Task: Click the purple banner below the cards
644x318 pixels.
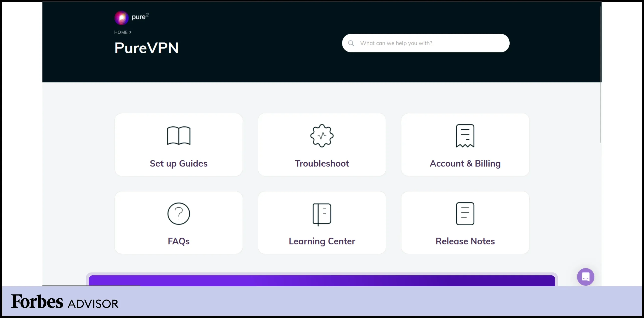Action: [x=322, y=281]
